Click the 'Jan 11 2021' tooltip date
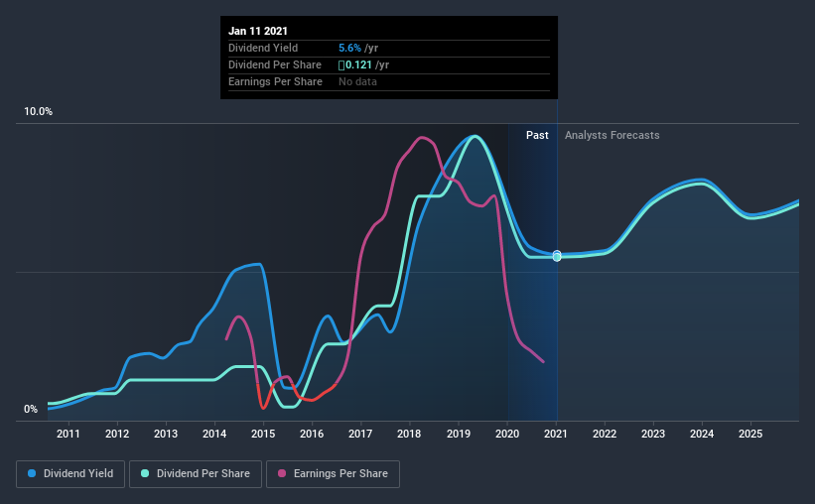The height and width of the screenshot is (504, 815). tap(258, 31)
